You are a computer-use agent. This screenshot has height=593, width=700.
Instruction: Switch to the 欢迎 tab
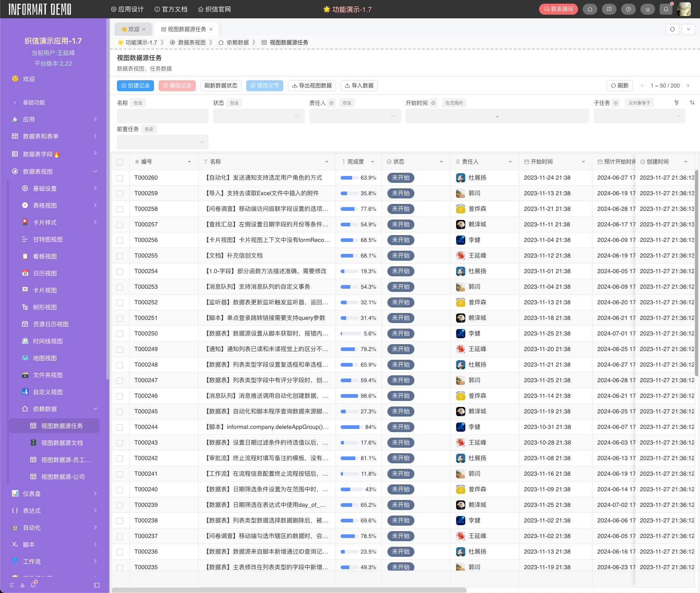[133, 29]
